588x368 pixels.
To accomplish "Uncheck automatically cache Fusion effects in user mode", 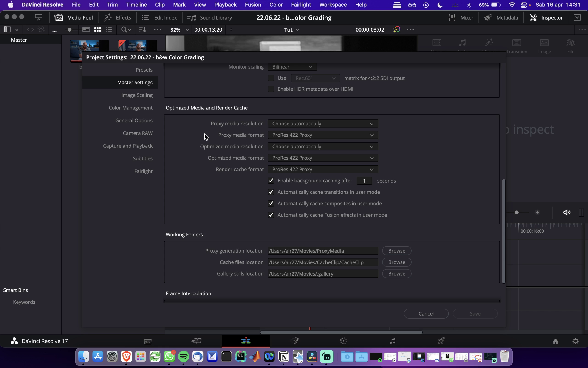I will (271, 215).
